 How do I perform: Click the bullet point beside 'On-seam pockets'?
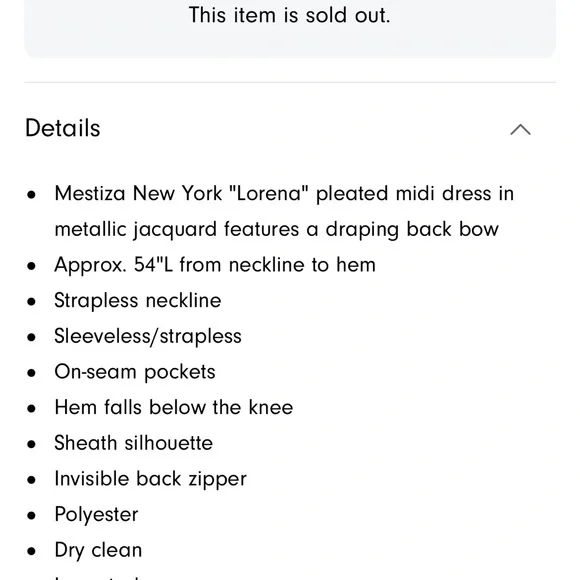pos(31,373)
